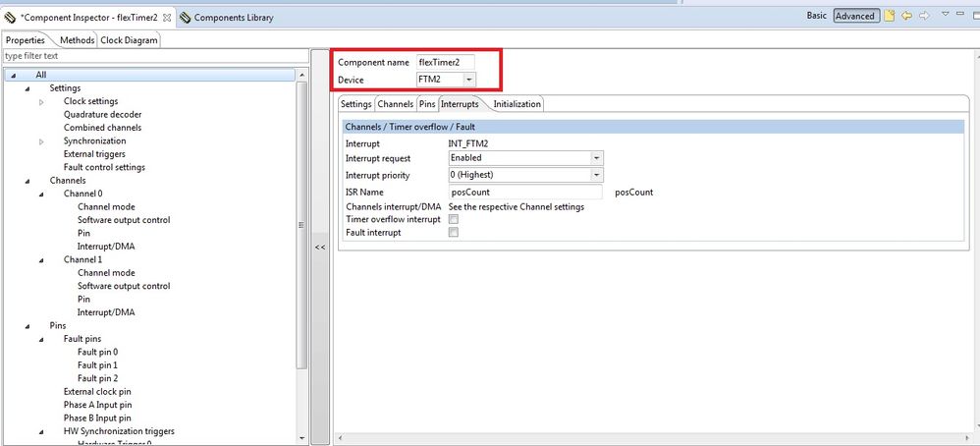Screen dimensions: 980x446
Task: Select Quadrature decoder tree item
Action: pos(102,115)
